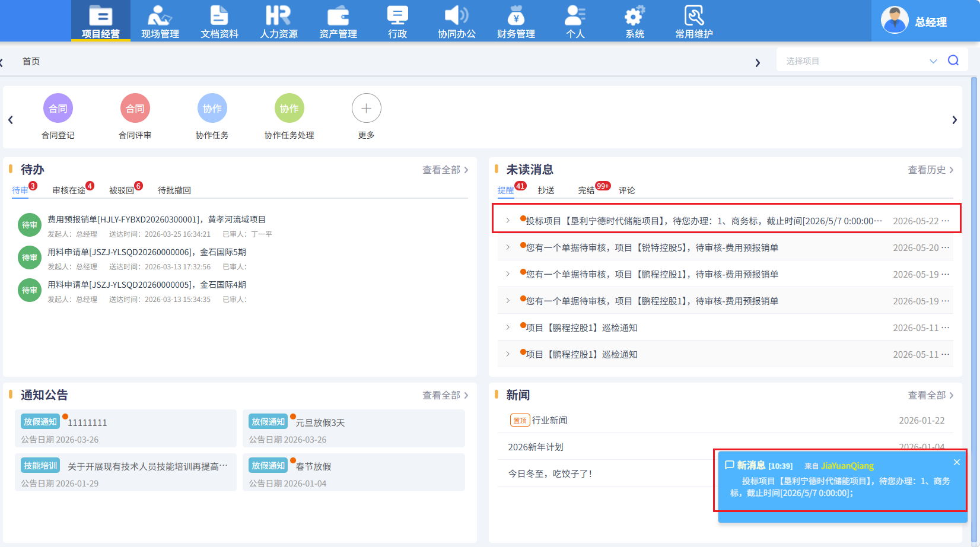View all 通知公告 via 查看全部
The height and width of the screenshot is (547, 980).
[446, 396]
